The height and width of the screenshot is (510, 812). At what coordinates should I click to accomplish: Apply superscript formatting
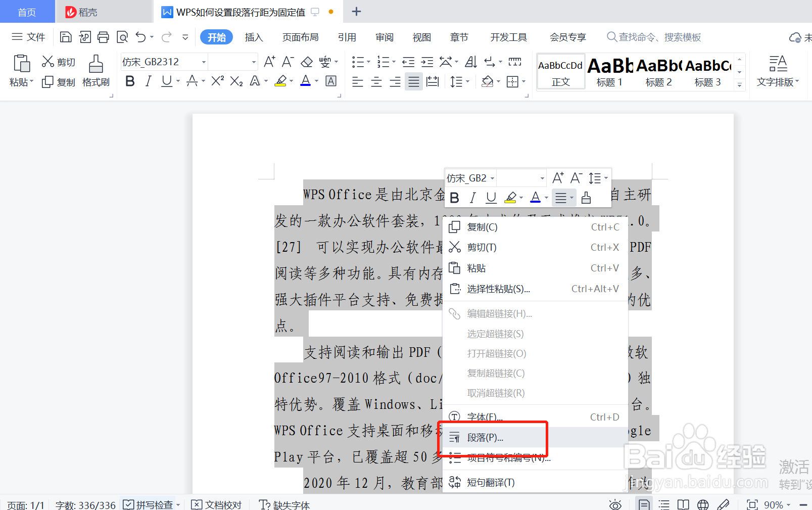(217, 81)
